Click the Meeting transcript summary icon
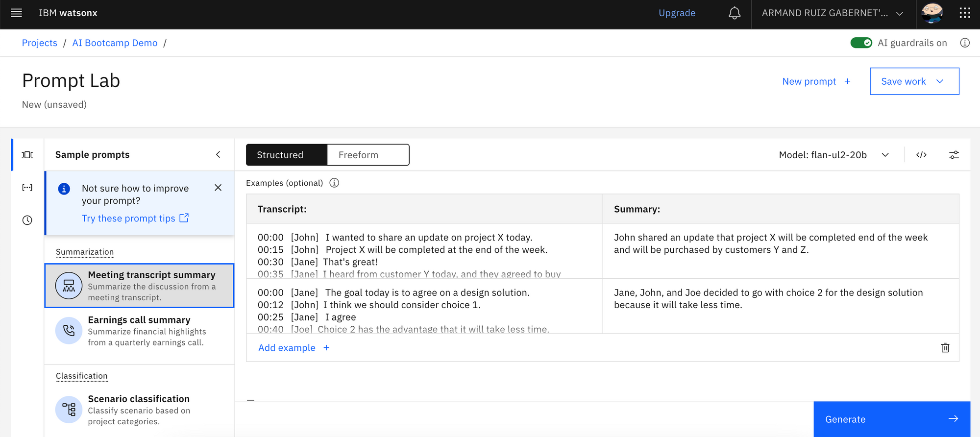The height and width of the screenshot is (437, 980). [69, 286]
